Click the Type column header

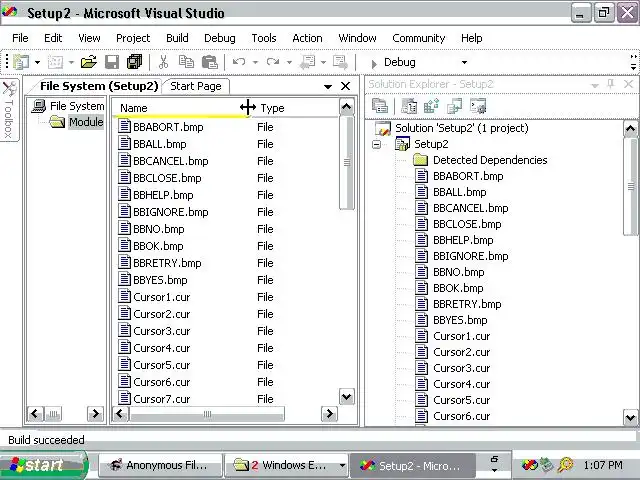tap(293, 108)
